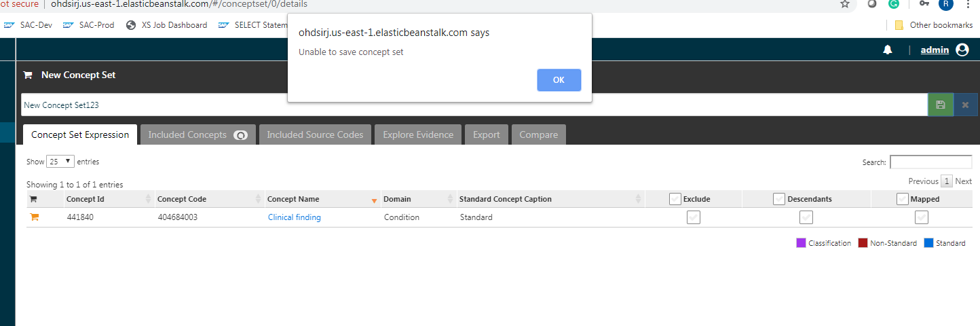Image resolution: width=980 pixels, height=326 pixels.
Task: Click concept code 404684003 cell
Action: pyautogui.click(x=177, y=217)
